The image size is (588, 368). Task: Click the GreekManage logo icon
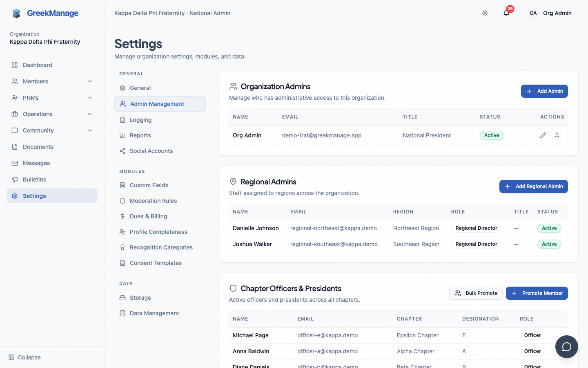[16, 13]
